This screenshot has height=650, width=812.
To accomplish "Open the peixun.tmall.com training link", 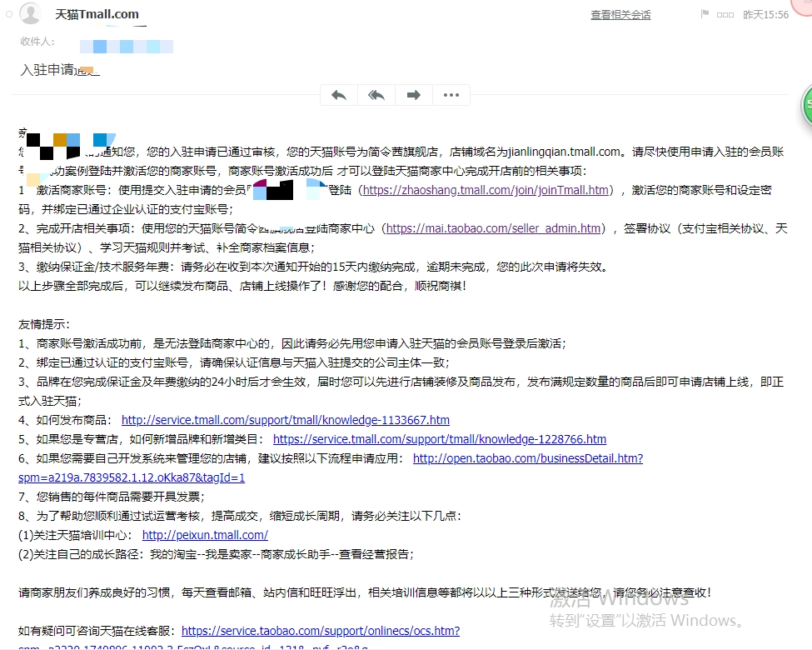I will click(x=205, y=535).
